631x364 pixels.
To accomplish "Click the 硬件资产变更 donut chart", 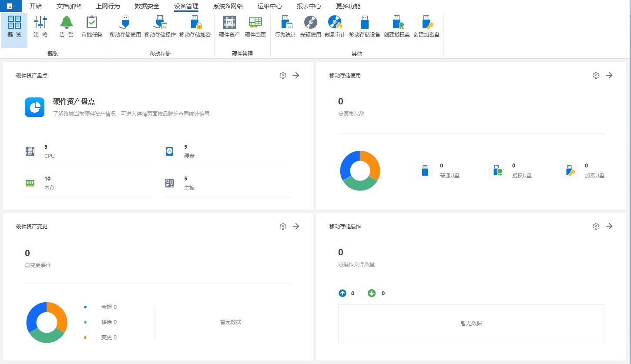I will tap(47, 322).
